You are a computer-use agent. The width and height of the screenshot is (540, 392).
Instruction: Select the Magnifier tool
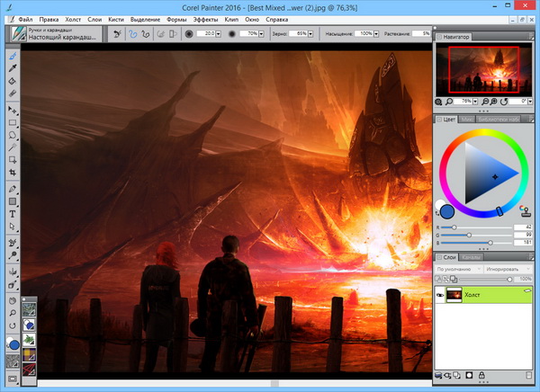tap(13, 312)
